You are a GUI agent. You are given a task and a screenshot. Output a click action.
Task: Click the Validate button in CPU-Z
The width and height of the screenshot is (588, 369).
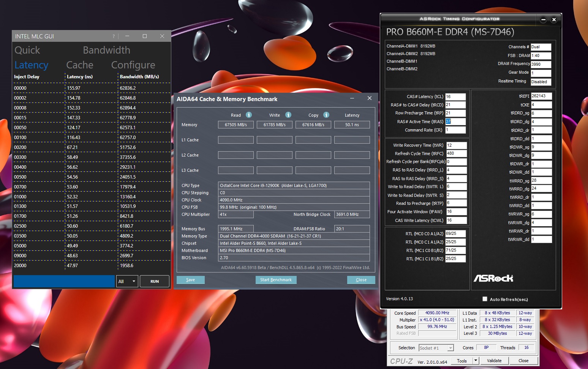pos(494,361)
